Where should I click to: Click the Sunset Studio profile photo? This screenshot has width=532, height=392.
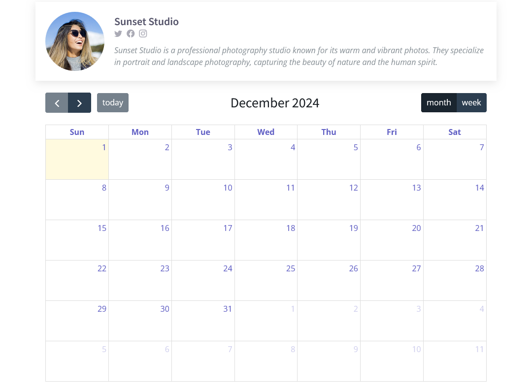tap(75, 41)
